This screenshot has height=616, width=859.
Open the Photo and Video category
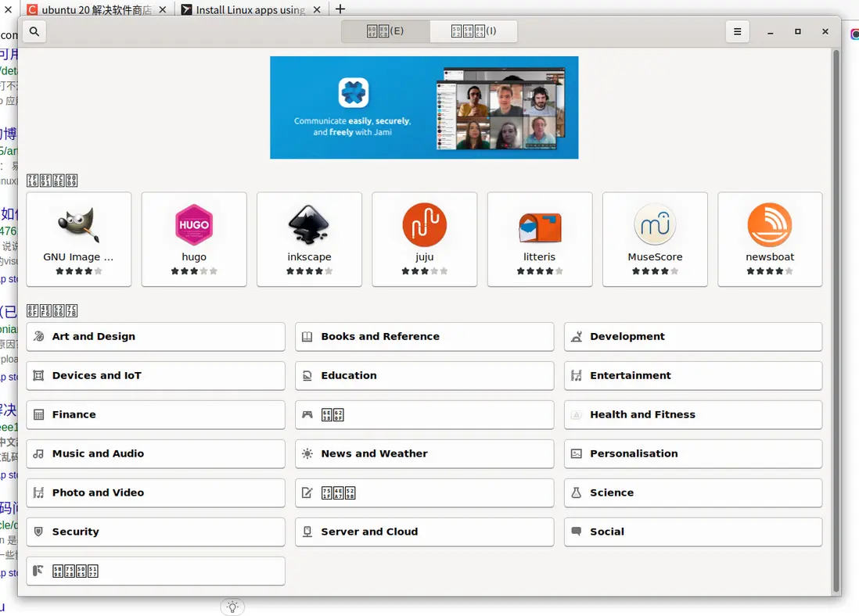156,492
